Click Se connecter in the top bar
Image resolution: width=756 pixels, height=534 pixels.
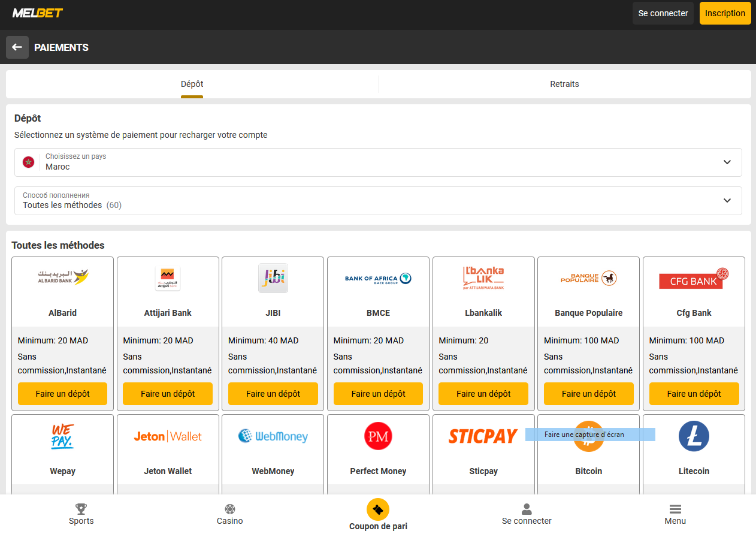point(663,13)
